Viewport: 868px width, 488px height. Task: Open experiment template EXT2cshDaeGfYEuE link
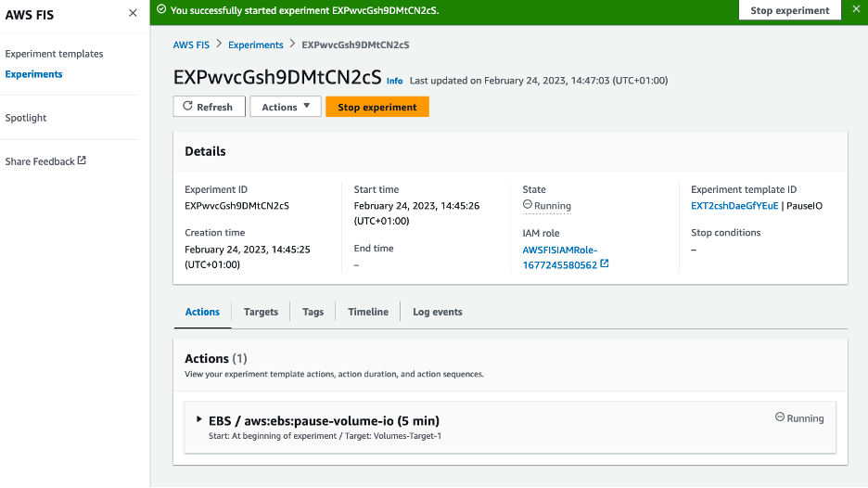(734, 206)
